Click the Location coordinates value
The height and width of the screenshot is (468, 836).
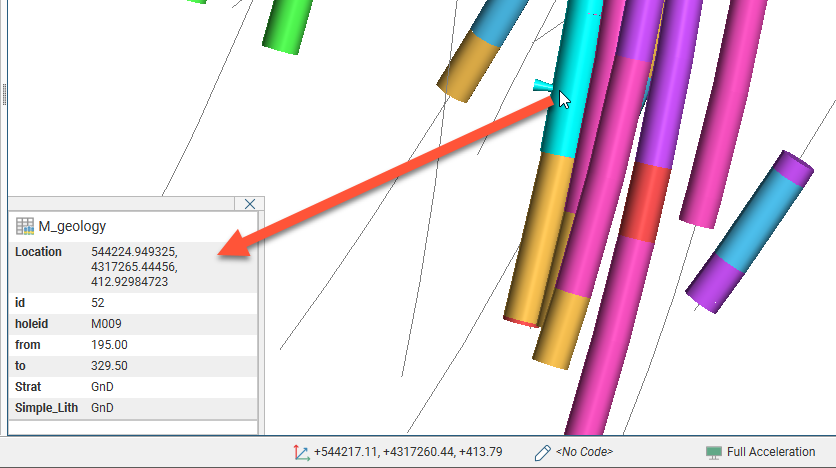(x=134, y=267)
